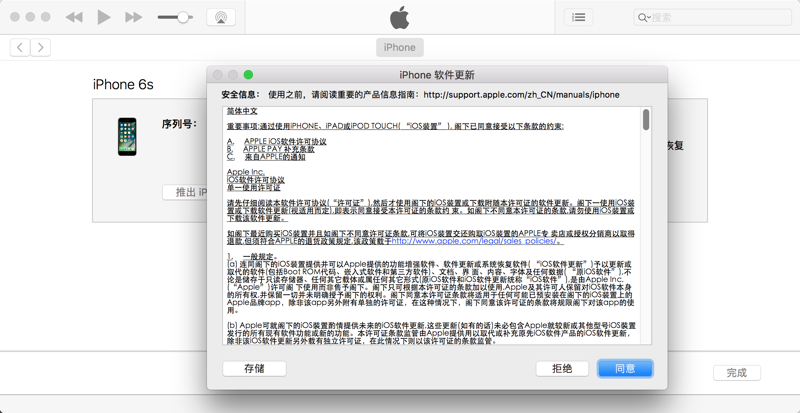Click the search field in iTunes

[712, 17]
